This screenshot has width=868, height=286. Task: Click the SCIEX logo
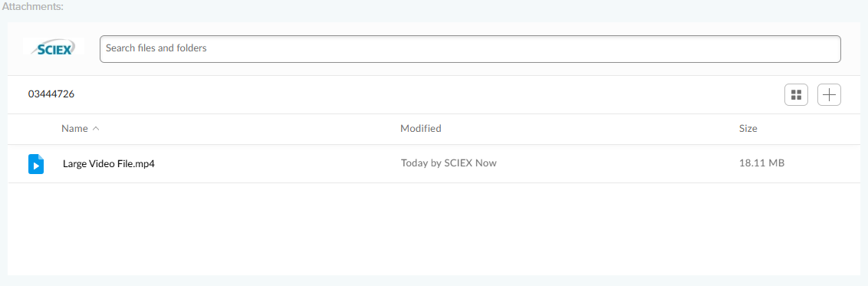click(x=54, y=48)
